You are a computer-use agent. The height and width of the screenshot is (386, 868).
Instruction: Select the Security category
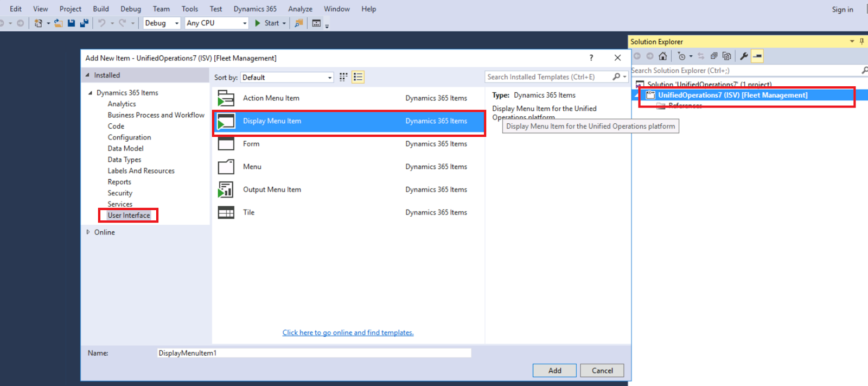tap(120, 193)
